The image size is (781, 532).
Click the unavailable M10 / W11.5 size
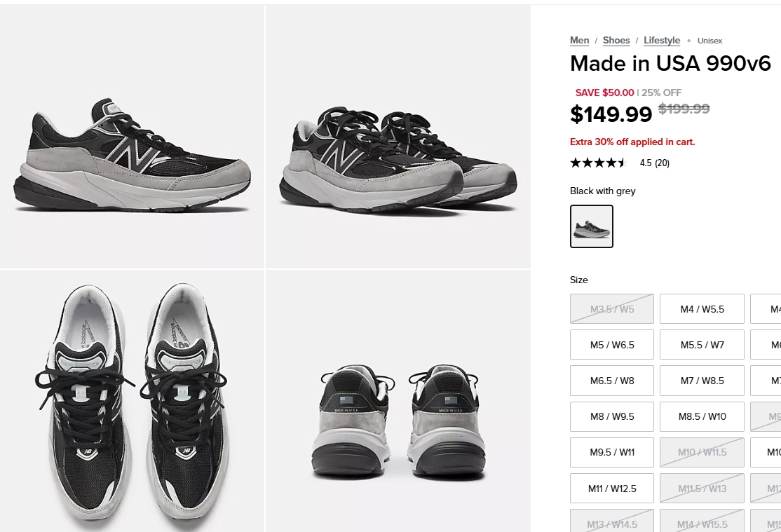point(702,452)
